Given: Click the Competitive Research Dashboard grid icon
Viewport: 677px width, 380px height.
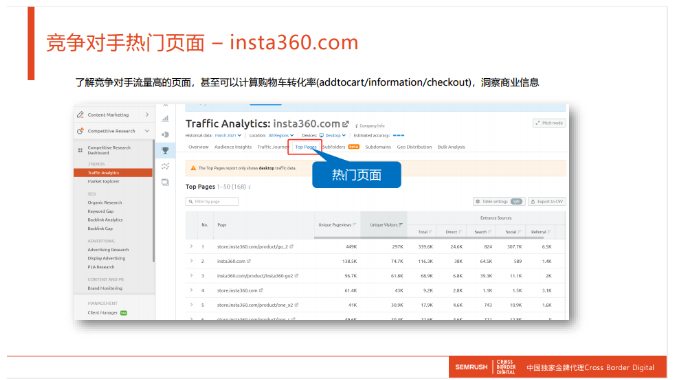Looking at the screenshot, I should [80, 150].
